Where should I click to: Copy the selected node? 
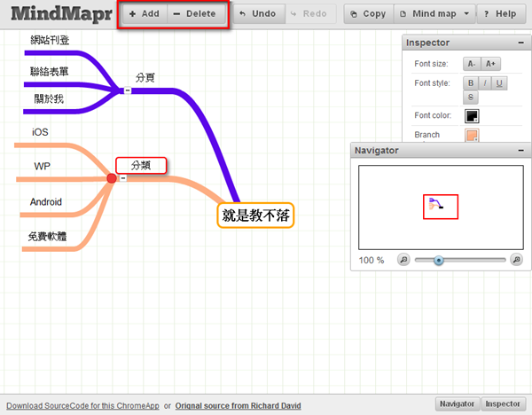(x=369, y=14)
